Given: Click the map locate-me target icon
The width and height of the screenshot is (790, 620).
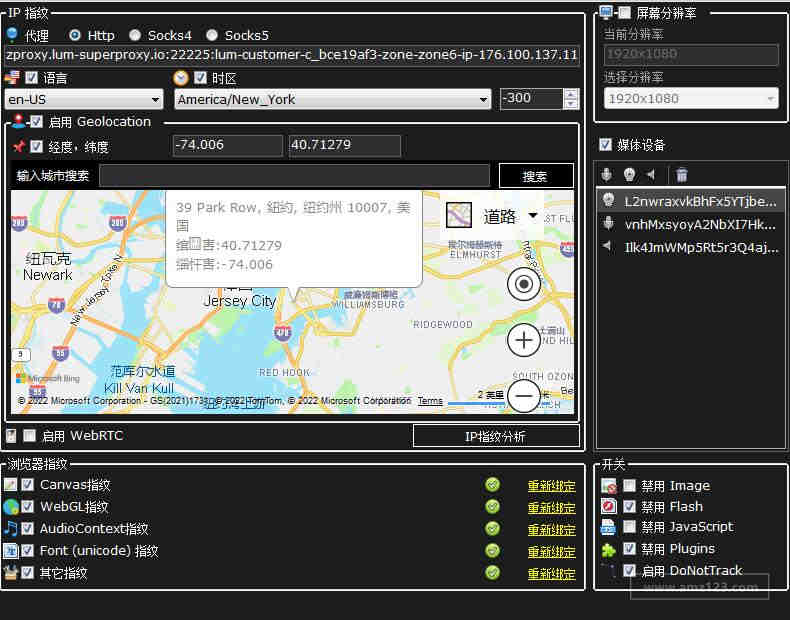Looking at the screenshot, I should [x=524, y=284].
